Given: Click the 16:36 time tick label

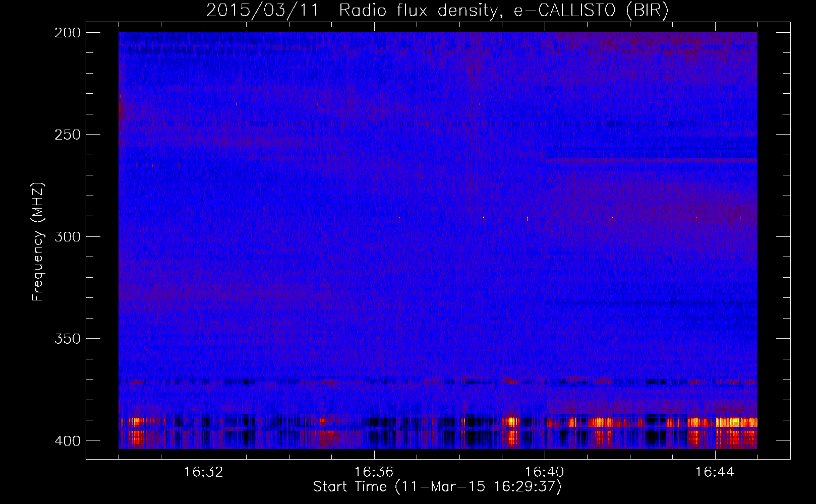Looking at the screenshot, I should [374, 472].
